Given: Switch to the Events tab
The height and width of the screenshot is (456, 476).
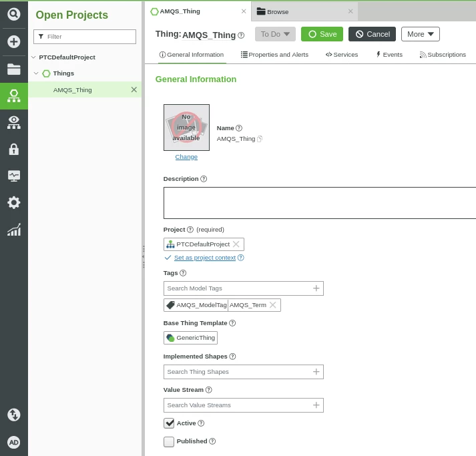Looking at the screenshot, I should (x=389, y=55).
